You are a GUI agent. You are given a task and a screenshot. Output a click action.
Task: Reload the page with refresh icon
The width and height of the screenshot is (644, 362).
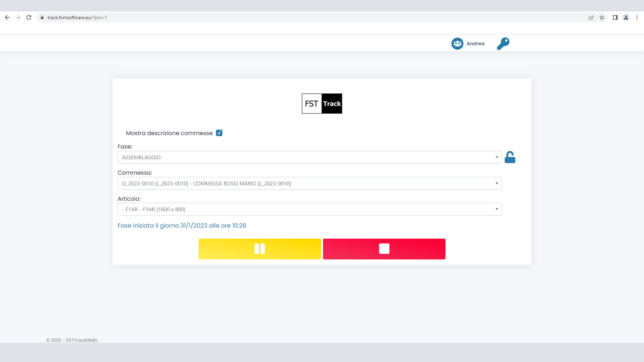point(29,17)
